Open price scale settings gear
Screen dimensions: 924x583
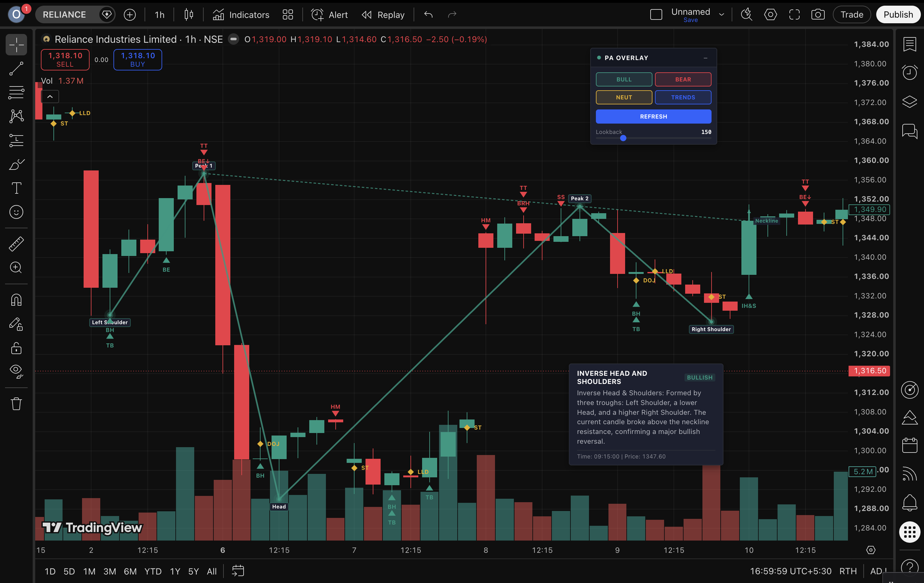[871, 550]
